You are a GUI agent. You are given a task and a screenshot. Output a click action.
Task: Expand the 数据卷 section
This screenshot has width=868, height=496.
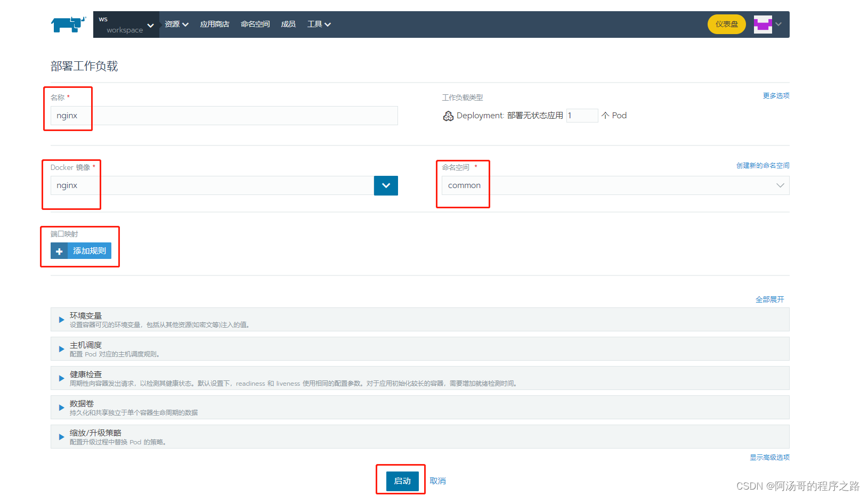tap(420, 408)
